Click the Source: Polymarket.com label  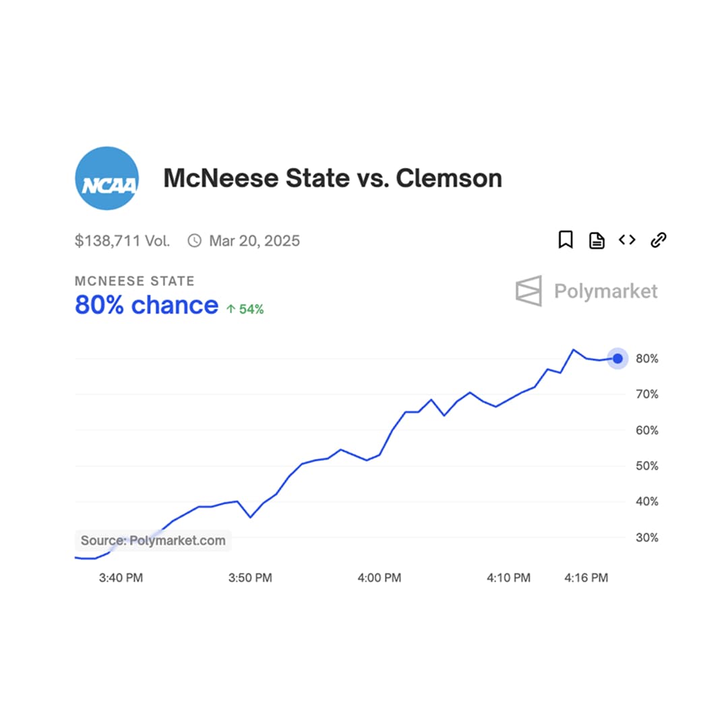pyautogui.click(x=153, y=541)
